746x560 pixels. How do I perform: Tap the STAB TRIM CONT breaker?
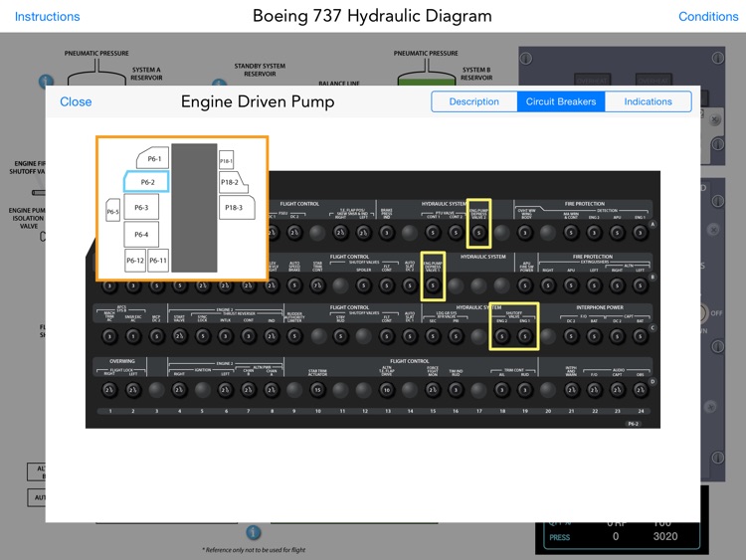317,285
